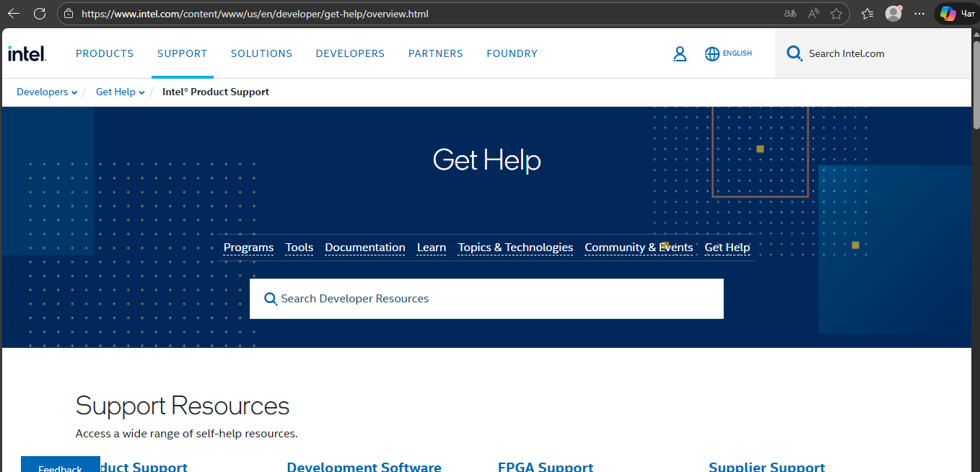Click the browser address bar URL
980x472 pixels.
255,14
